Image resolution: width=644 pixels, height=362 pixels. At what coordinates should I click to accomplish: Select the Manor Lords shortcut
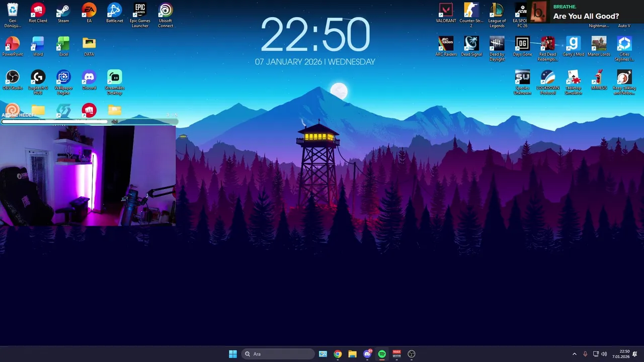click(599, 46)
